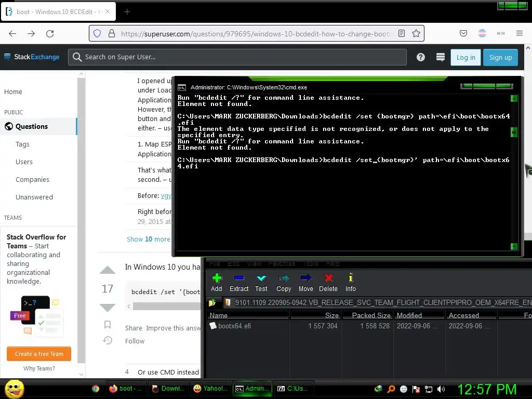Open the Stack Exchange inbox icon
The height and width of the screenshot is (399, 532).
click(441, 57)
